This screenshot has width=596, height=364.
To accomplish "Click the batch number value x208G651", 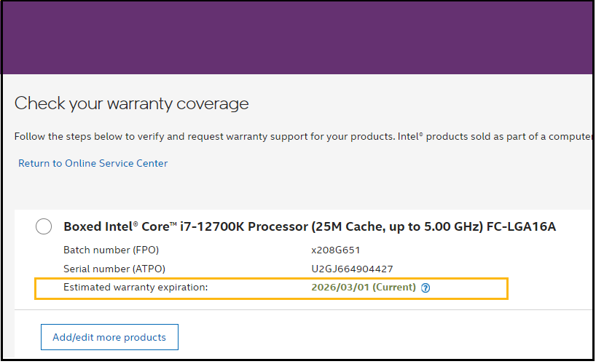I will coord(335,250).
